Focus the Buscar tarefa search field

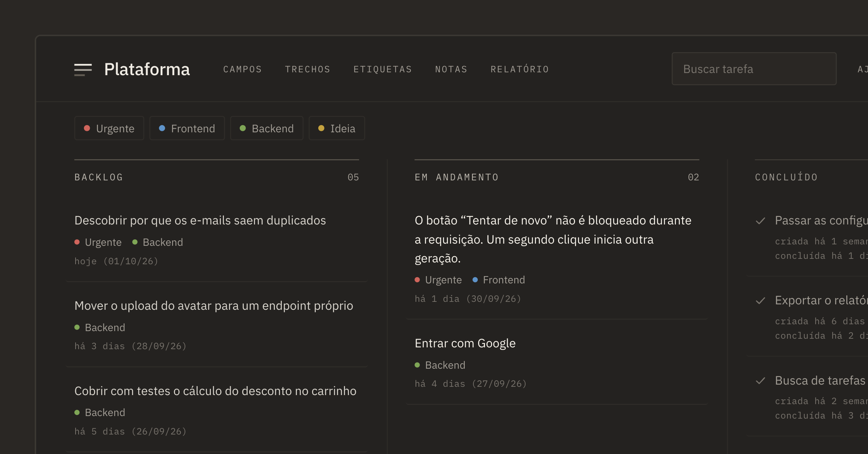coord(754,69)
